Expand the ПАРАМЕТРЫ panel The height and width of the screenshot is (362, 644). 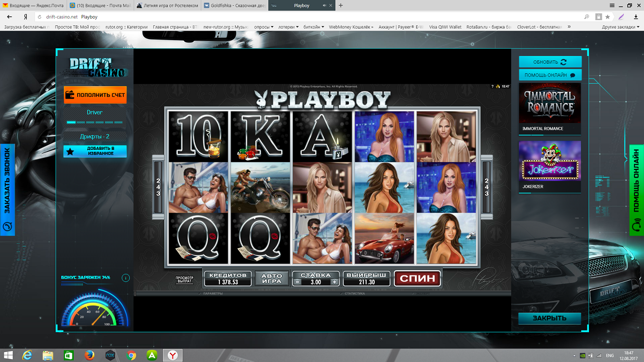[x=213, y=294]
